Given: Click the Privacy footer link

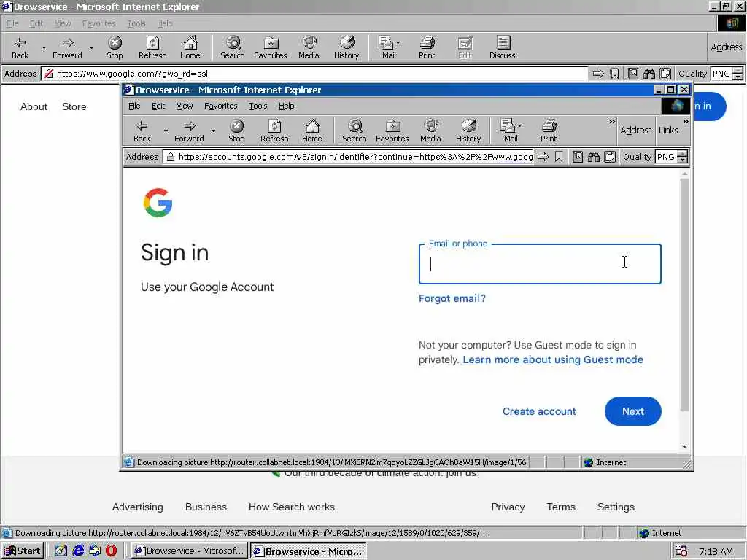Looking at the screenshot, I should click(x=508, y=507).
